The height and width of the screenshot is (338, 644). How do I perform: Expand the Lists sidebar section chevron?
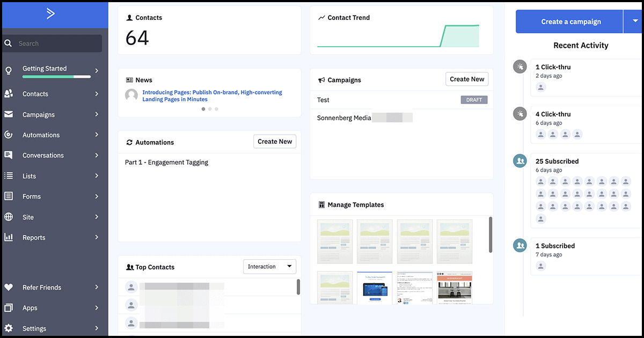[97, 176]
